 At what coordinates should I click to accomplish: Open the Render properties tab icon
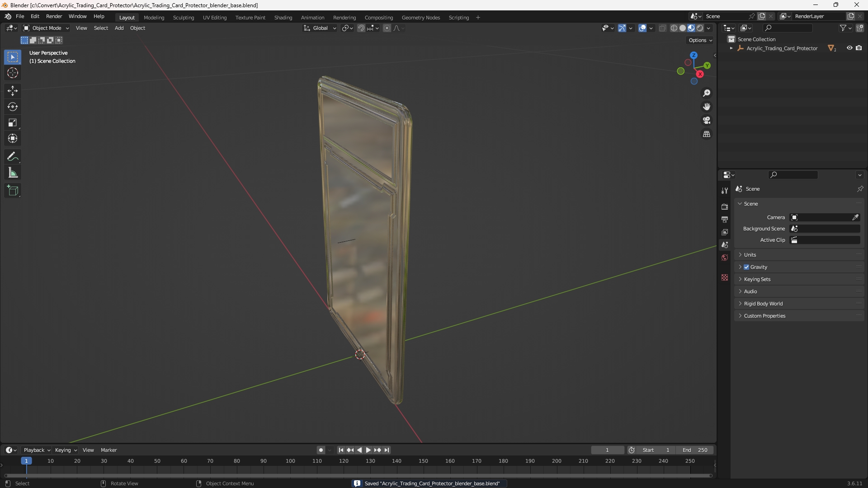(725, 206)
